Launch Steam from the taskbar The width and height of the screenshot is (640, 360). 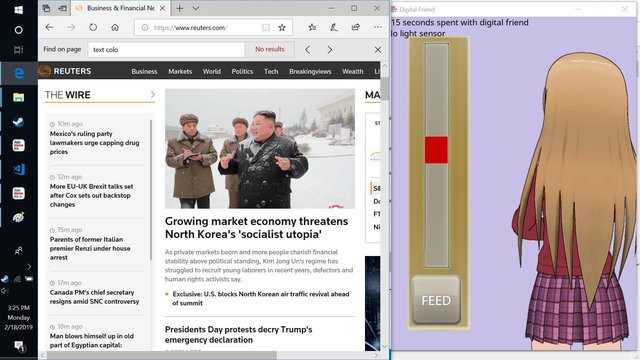[18, 122]
